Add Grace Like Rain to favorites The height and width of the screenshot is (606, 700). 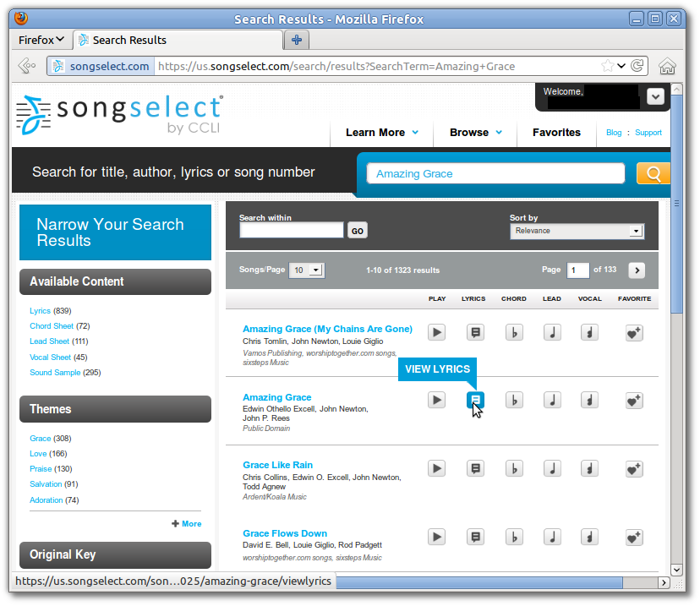pos(634,469)
